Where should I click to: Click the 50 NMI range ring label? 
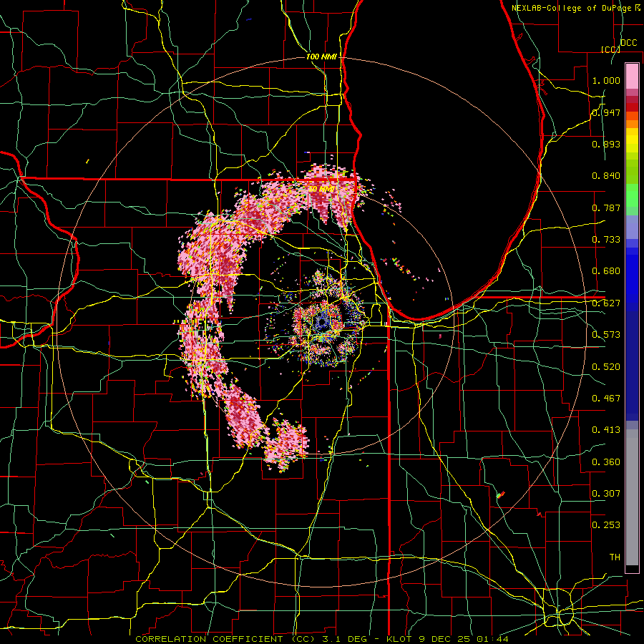321,189
